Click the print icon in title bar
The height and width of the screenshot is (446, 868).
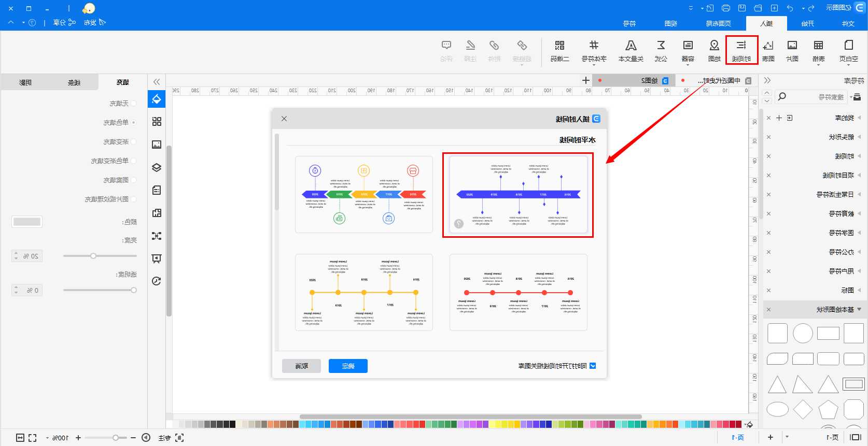[726, 8]
